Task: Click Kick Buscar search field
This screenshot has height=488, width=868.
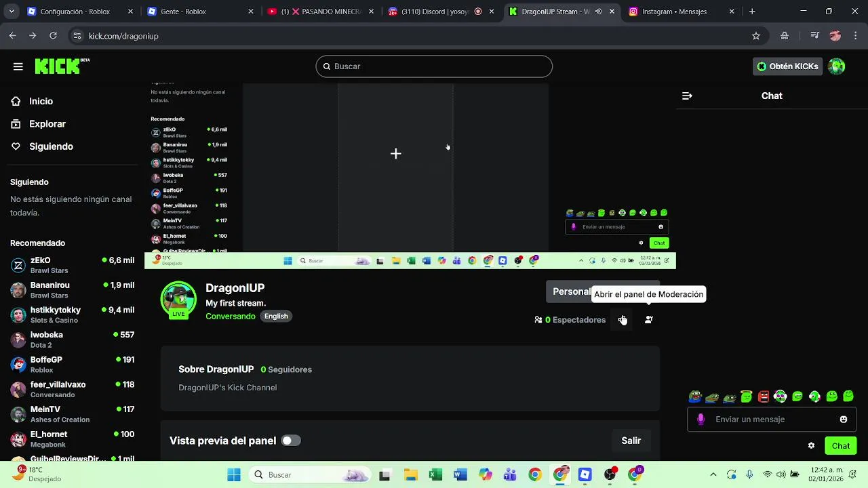Action: [x=434, y=66]
